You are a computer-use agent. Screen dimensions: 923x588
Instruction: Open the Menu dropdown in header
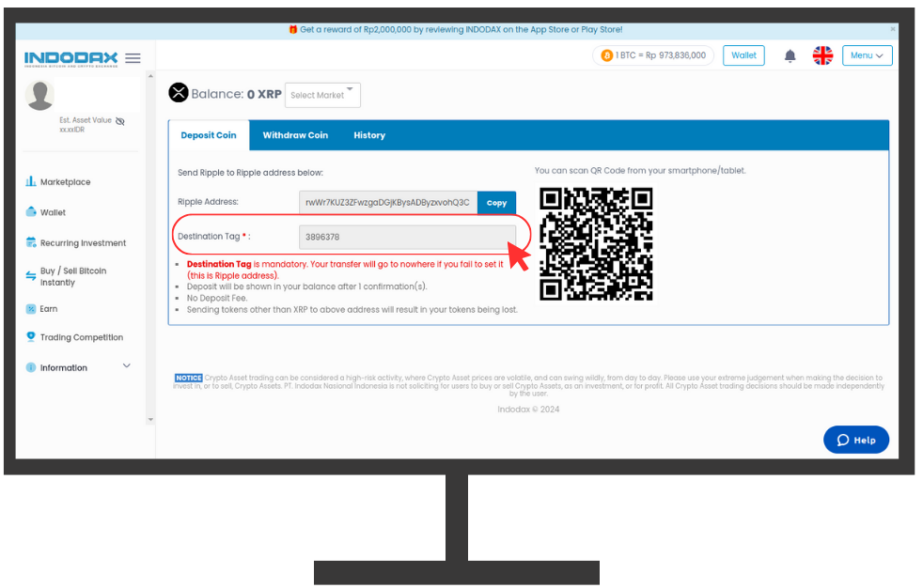pos(868,55)
